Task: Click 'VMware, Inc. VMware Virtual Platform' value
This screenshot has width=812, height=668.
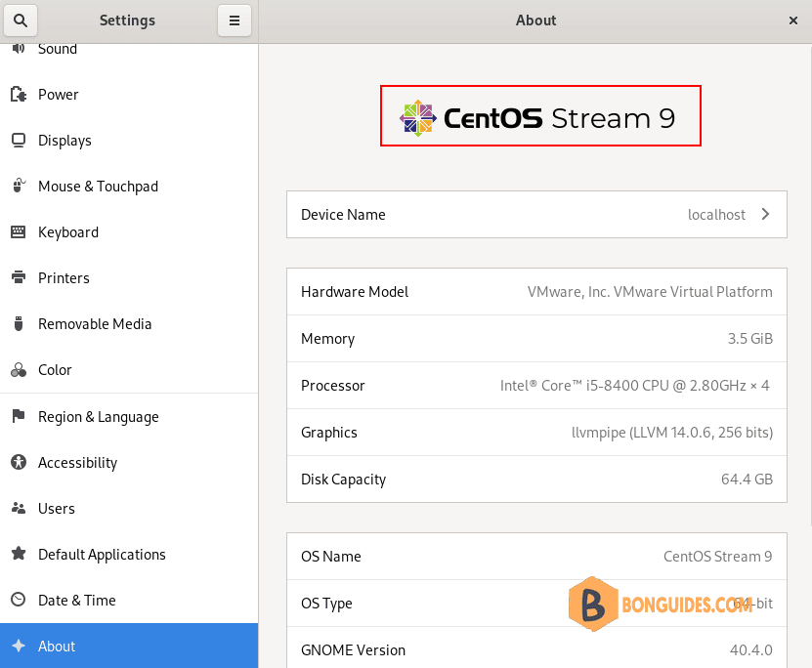Action: tap(650, 292)
